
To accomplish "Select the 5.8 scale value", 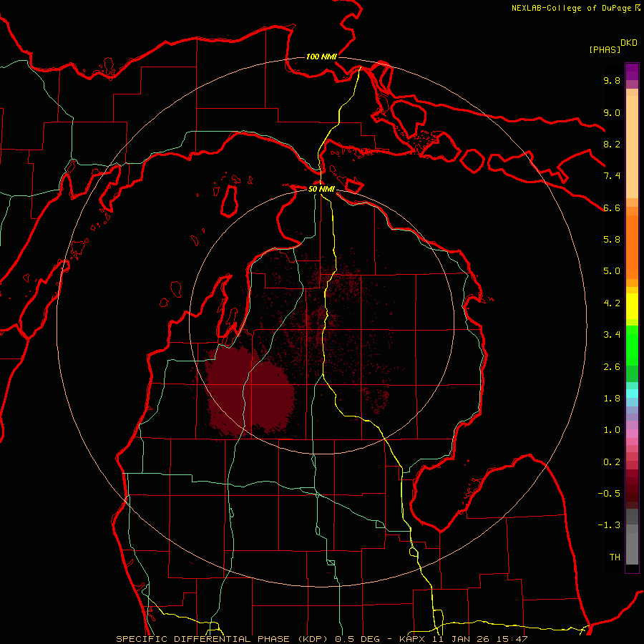I will pos(612,240).
